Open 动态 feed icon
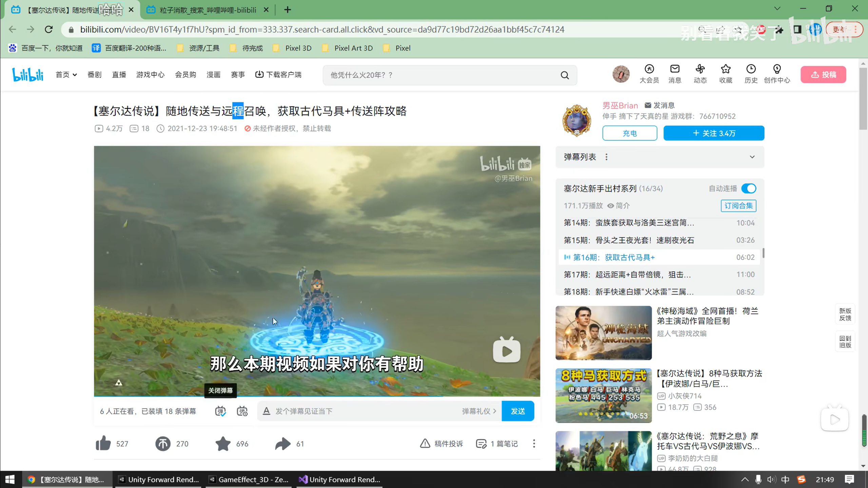This screenshot has width=868, height=488. point(700,74)
